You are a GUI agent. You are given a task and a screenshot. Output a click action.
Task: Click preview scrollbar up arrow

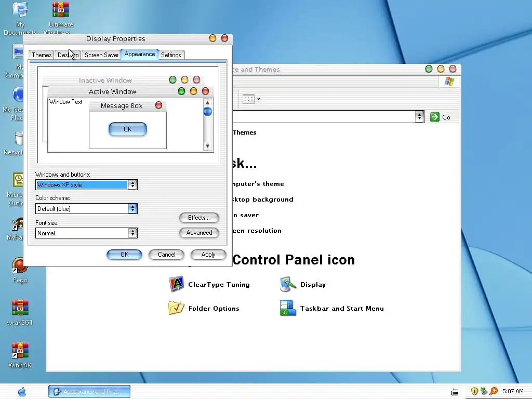click(x=208, y=102)
